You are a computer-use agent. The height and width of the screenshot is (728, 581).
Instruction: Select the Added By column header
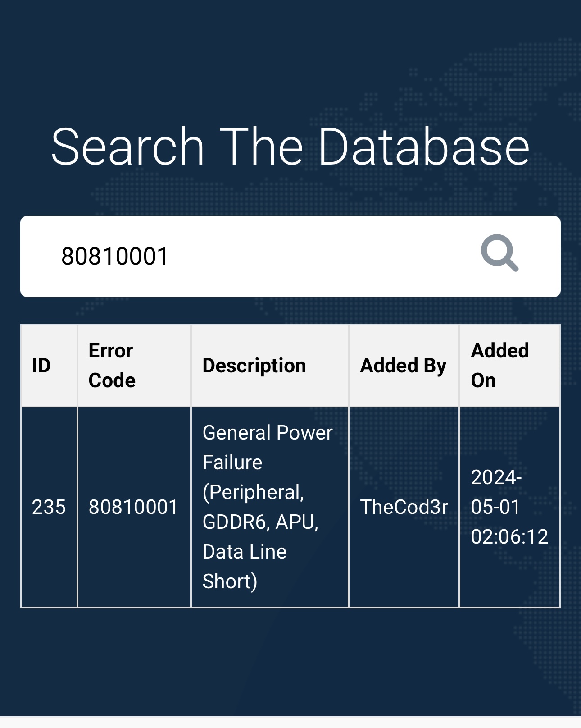pyautogui.click(x=404, y=366)
